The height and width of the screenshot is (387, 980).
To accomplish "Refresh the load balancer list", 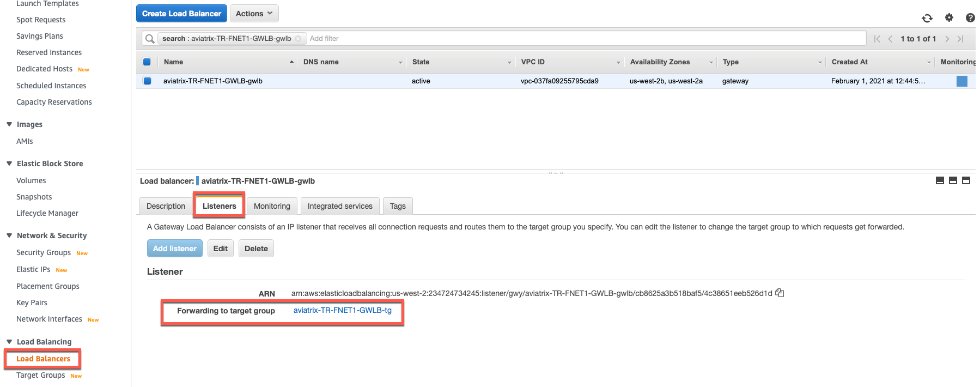I will [x=927, y=18].
